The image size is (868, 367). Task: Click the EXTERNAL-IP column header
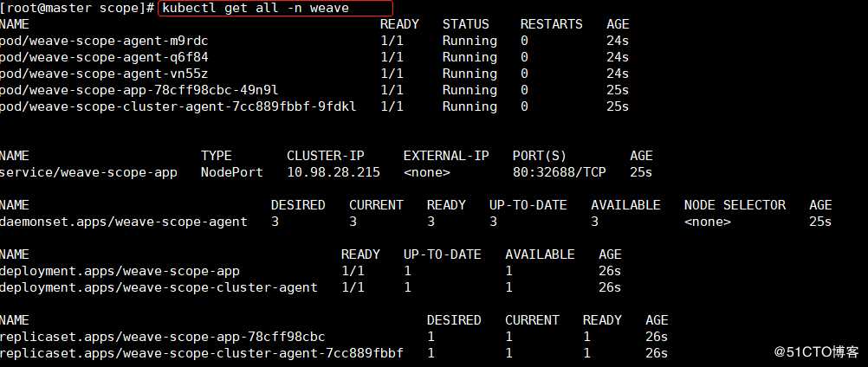click(446, 156)
